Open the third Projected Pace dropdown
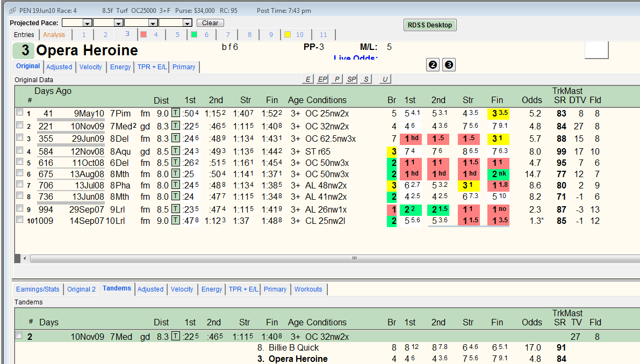640x364 pixels. click(x=153, y=23)
